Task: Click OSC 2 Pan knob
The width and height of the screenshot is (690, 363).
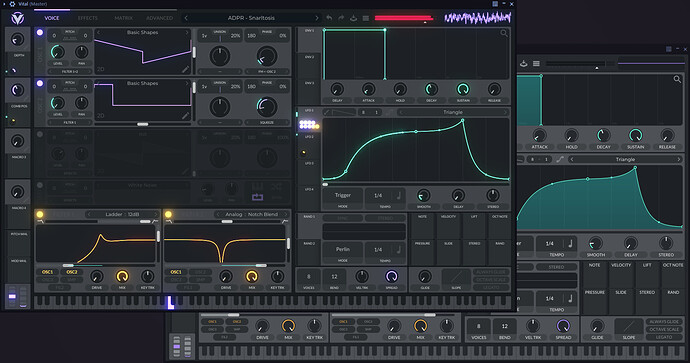Action: pos(81,103)
